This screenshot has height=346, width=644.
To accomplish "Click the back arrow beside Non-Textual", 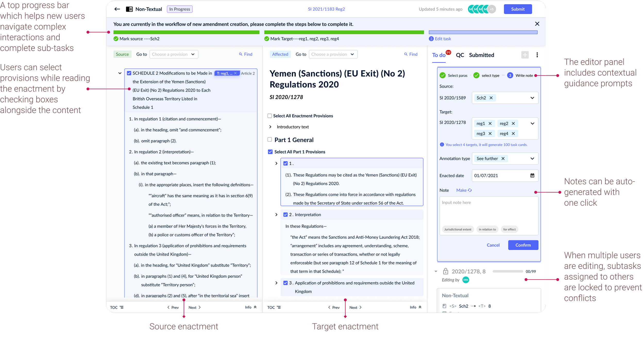I will tap(117, 9).
